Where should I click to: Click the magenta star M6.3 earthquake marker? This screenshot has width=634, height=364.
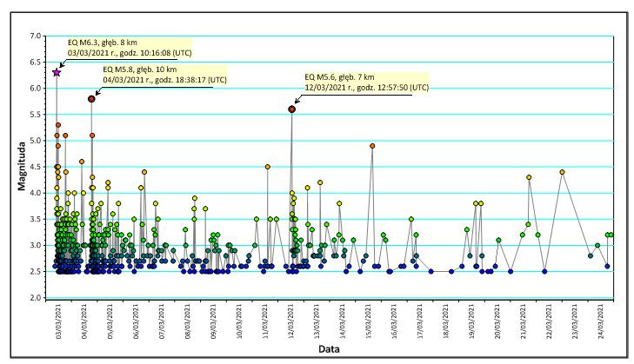(57, 73)
